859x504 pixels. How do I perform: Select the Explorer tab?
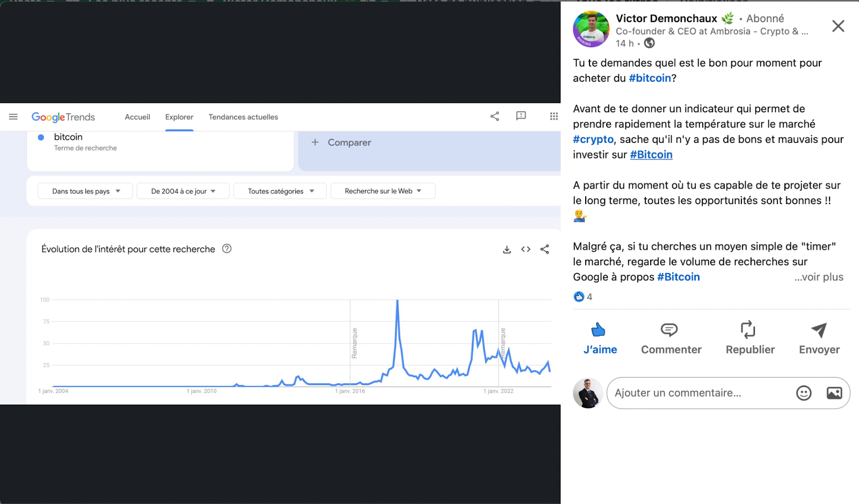coord(179,117)
